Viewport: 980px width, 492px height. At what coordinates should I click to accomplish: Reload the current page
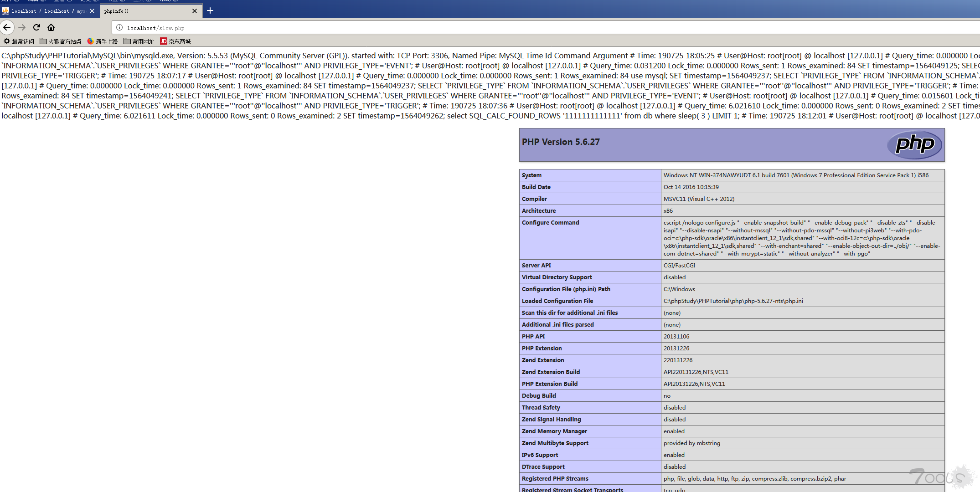36,27
